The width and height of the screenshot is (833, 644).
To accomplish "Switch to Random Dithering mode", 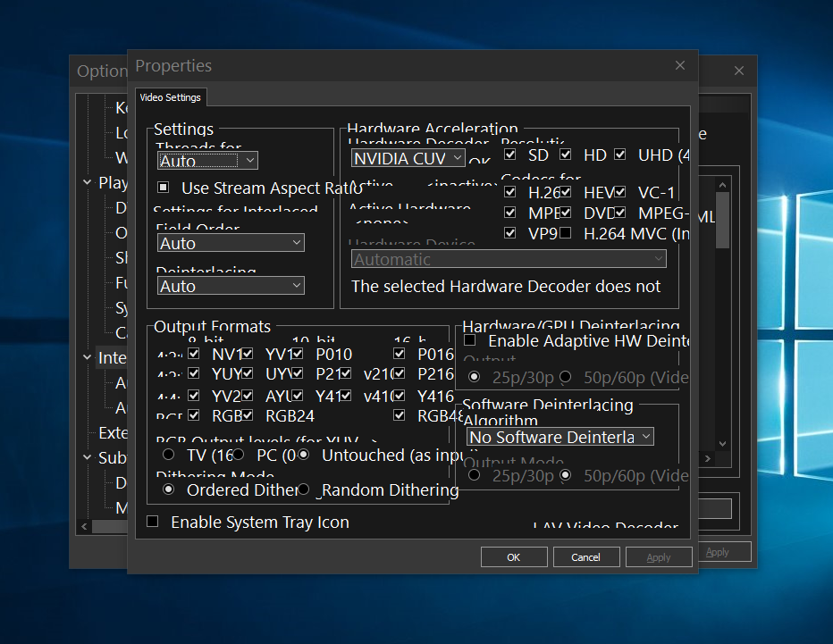I will (303, 489).
